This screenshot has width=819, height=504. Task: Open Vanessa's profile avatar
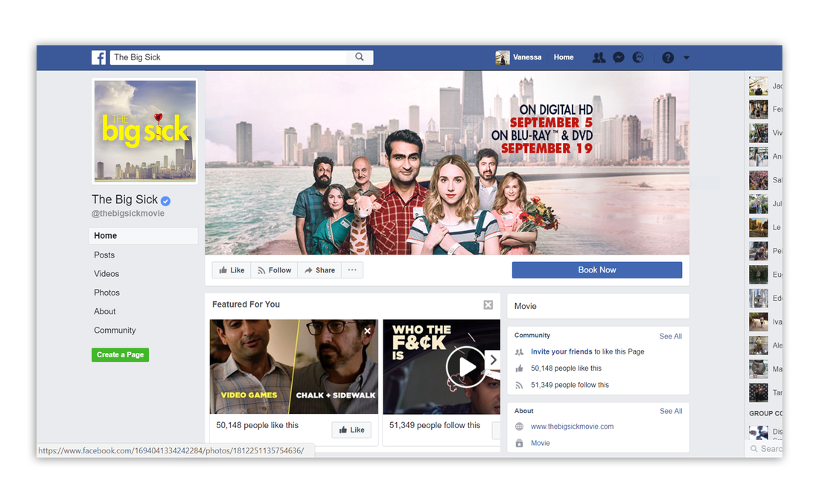(503, 57)
